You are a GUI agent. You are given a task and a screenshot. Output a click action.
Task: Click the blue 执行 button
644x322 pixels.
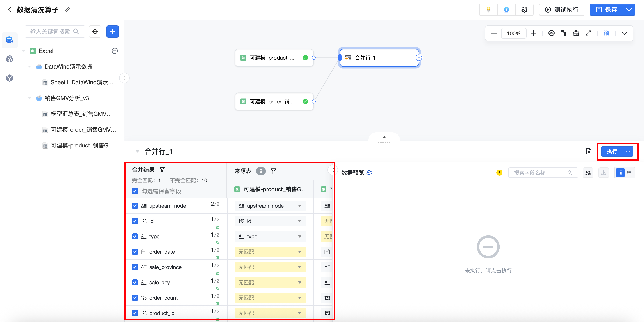coord(612,151)
